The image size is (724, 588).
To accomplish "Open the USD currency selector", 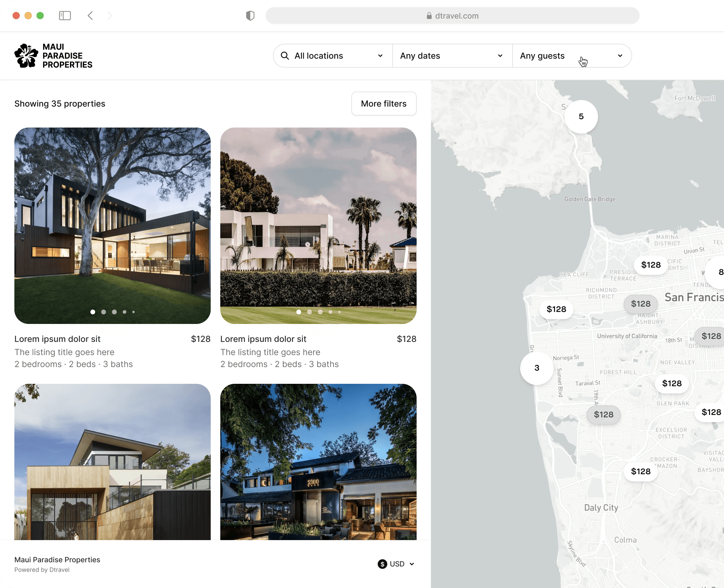I will pos(396,564).
